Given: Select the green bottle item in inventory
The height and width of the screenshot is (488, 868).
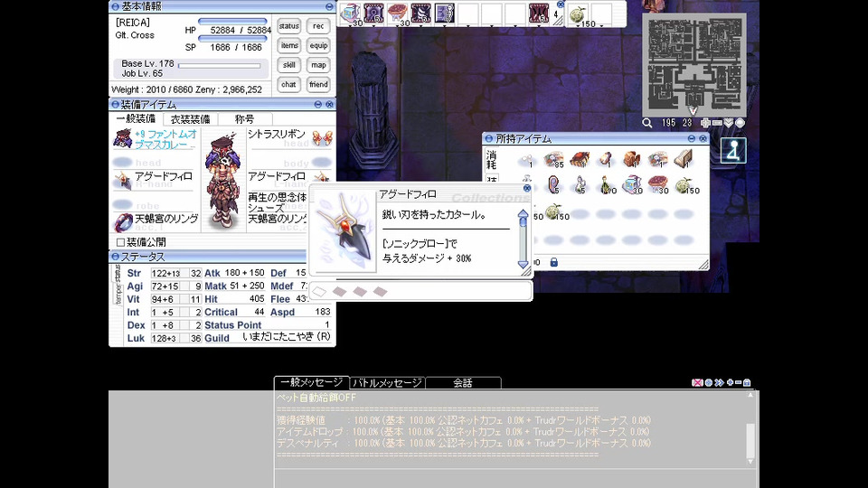Looking at the screenshot, I should [x=607, y=184].
